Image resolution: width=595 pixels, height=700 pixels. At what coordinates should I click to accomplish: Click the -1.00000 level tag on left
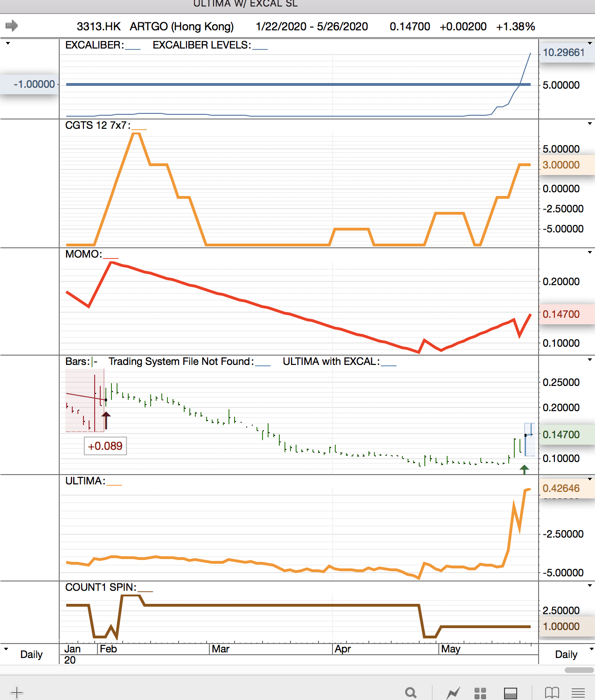29,84
